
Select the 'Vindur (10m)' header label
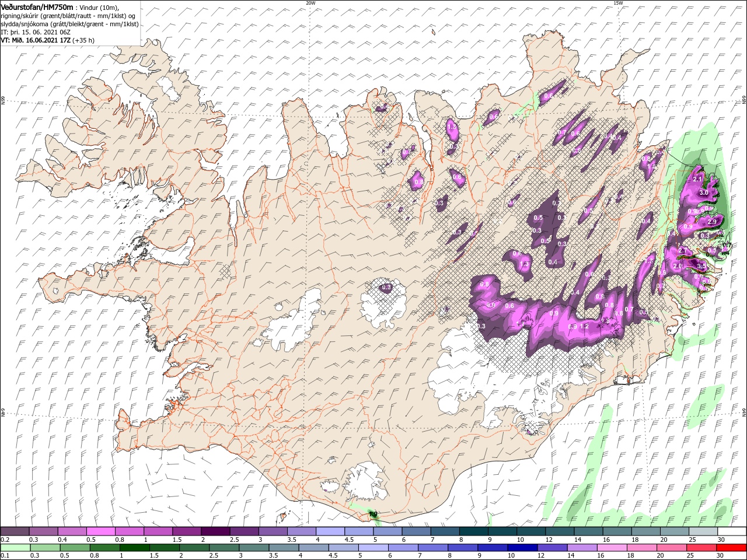point(99,7)
